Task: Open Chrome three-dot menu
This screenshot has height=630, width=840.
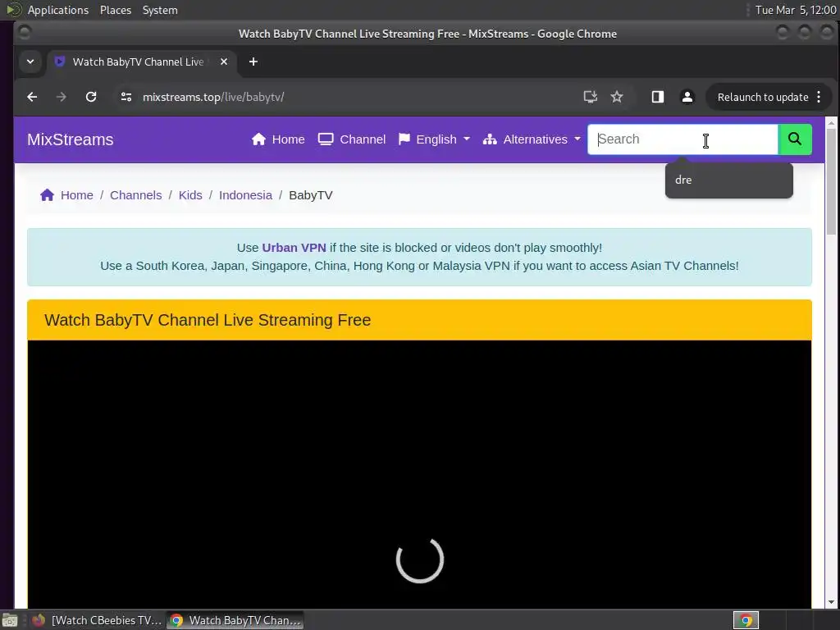Action: (819, 97)
